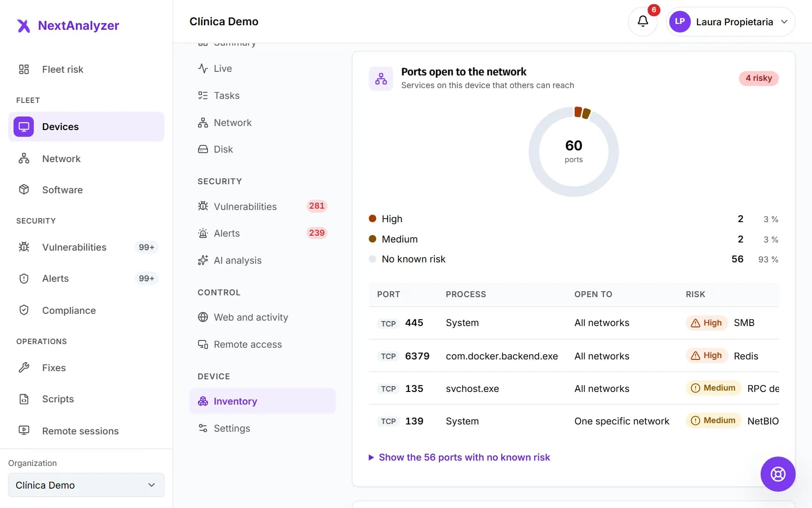
Task: Open the Live device tab
Action: pyautogui.click(x=262, y=69)
